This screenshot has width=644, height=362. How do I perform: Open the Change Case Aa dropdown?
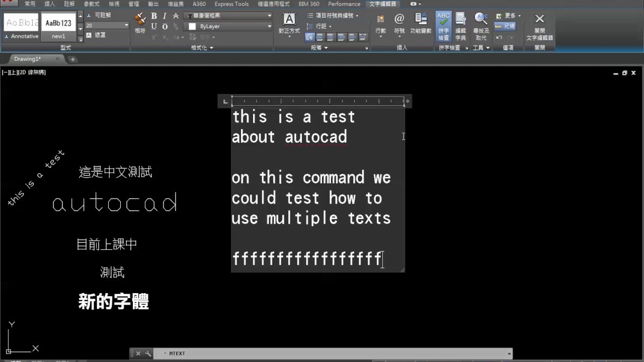point(178,37)
